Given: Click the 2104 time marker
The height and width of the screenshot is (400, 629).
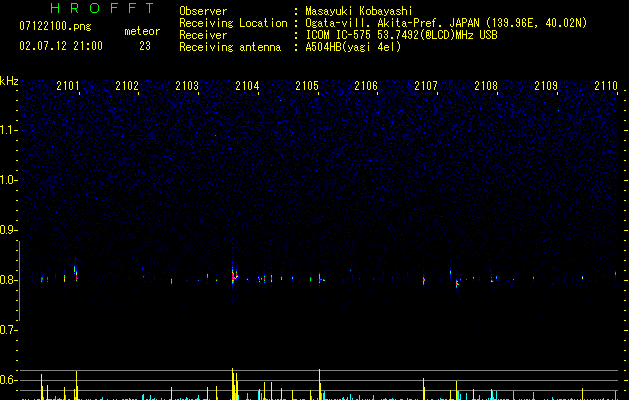Looking at the screenshot, I should point(247,86).
